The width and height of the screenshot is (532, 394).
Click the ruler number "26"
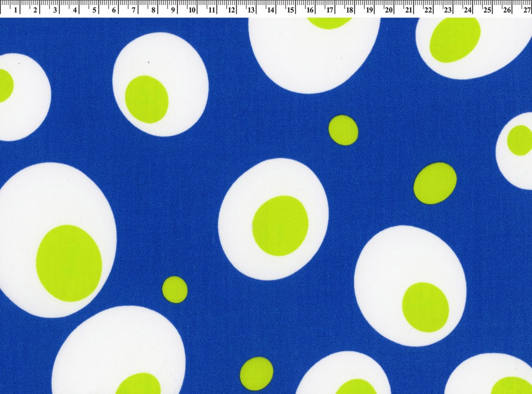(507, 10)
